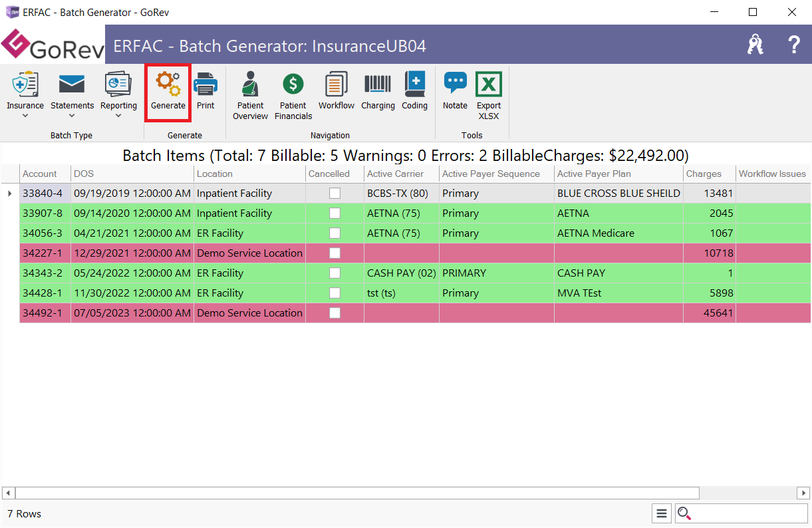Sort by the Active Carrier column header
Image resolution: width=812 pixels, height=528 pixels.
(x=402, y=174)
